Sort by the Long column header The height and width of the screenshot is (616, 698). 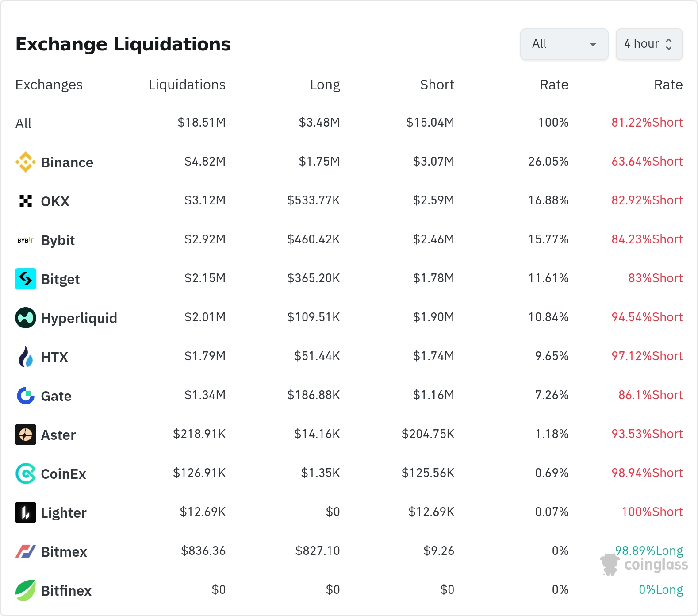tap(325, 85)
